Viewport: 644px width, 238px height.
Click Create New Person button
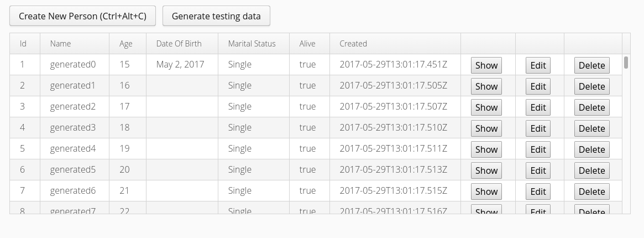coord(82,16)
